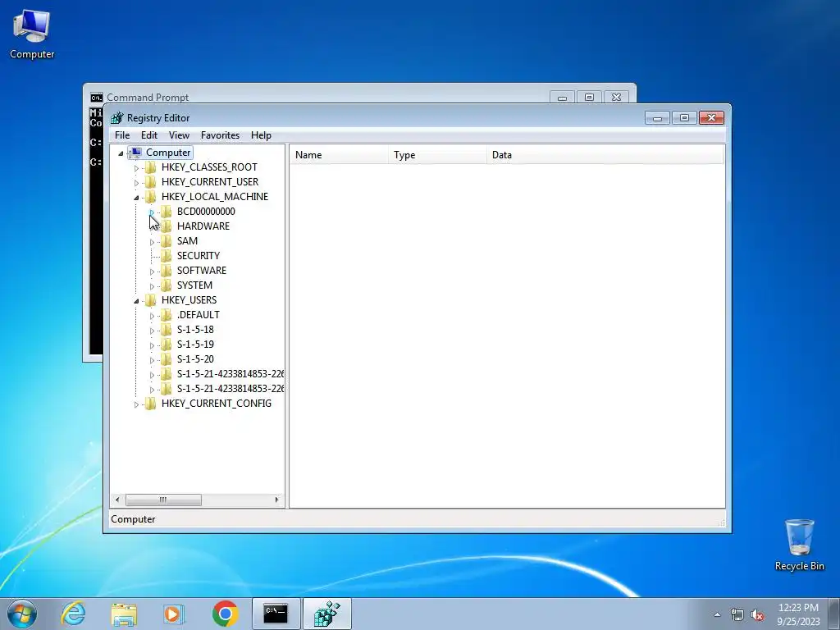Click the Type column header

(x=438, y=155)
